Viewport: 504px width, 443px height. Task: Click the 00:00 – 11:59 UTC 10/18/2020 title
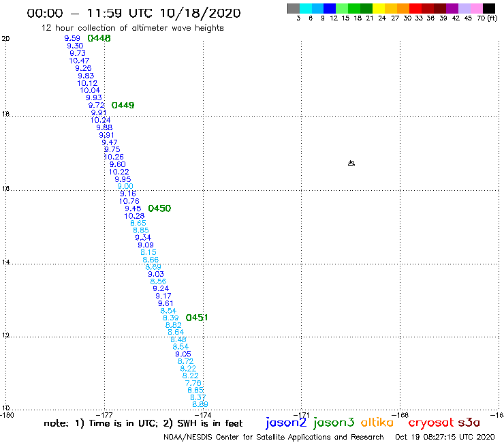tap(133, 13)
